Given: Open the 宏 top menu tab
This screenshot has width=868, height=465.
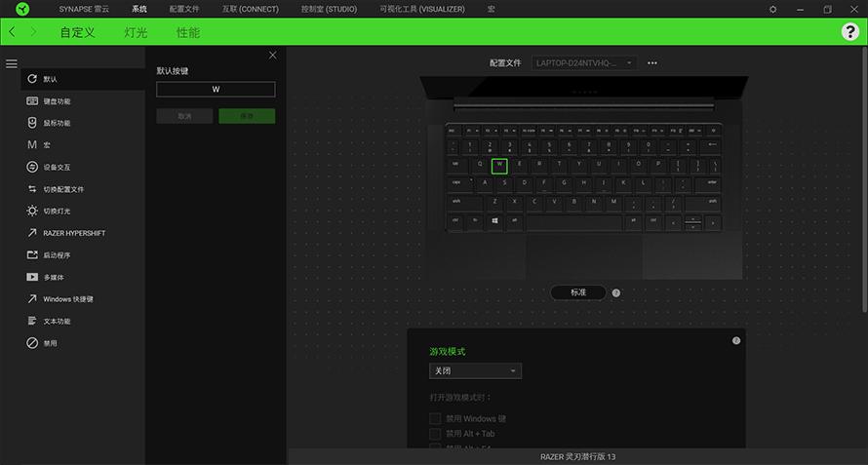Looking at the screenshot, I should point(491,9).
